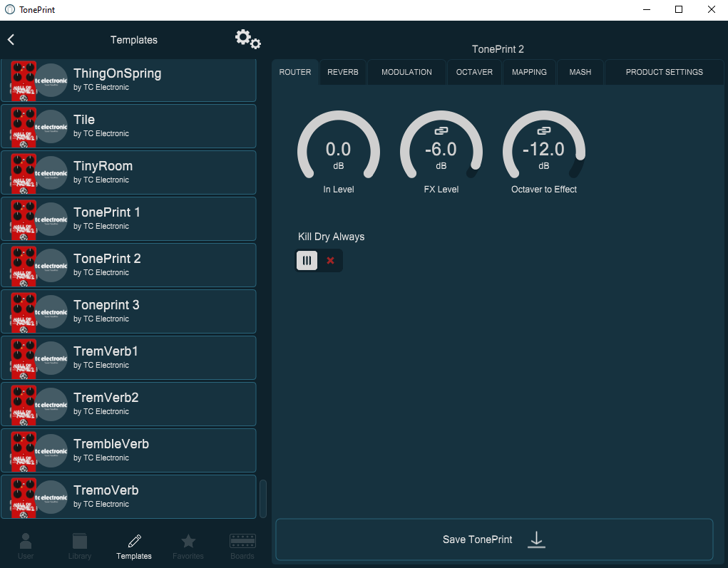This screenshot has width=728, height=568.
Task: Click tc electronic logo on TonePrint 1
Action: pyautogui.click(x=51, y=220)
